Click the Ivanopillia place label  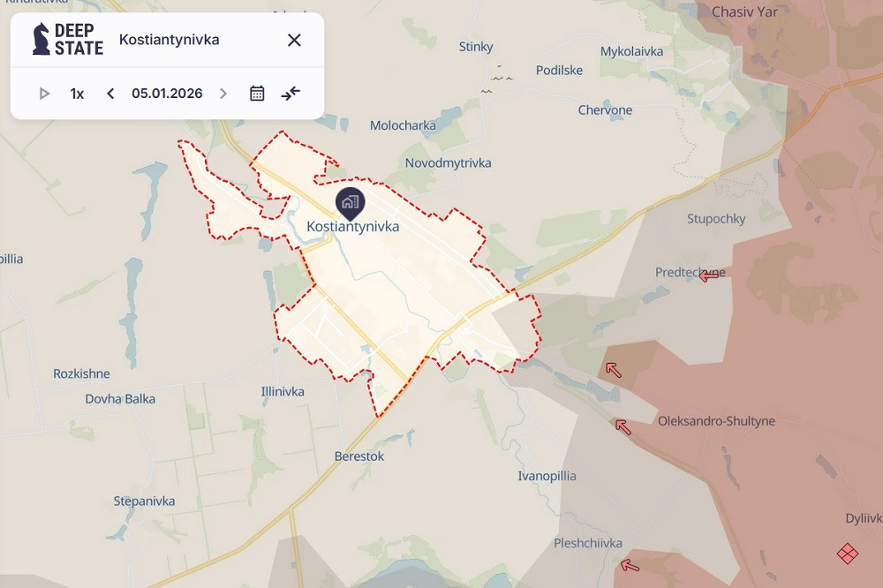coord(547,477)
